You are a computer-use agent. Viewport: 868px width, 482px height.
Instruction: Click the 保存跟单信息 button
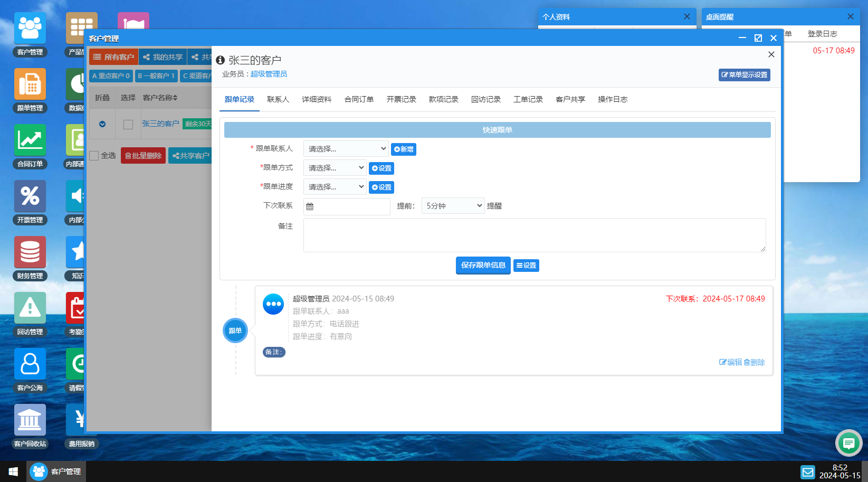[x=483, y=266]
